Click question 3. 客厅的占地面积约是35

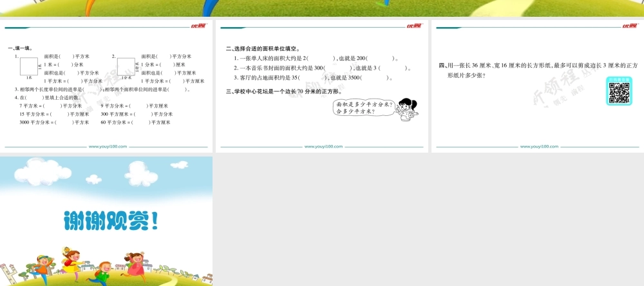(x=314, y=78)
